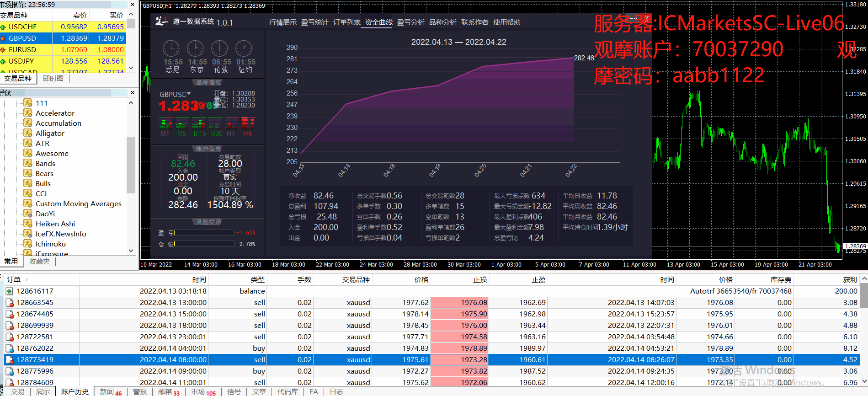Click the Heiken Ashi indicator icon
Screen dimensions: 868x396
click(28, 224)
